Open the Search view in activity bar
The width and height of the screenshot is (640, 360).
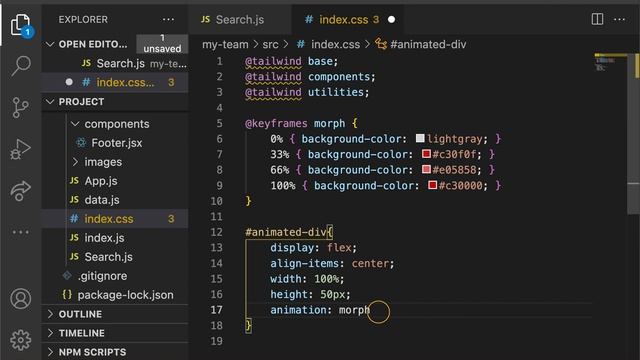pyautogui.click(x=20, y=65)
